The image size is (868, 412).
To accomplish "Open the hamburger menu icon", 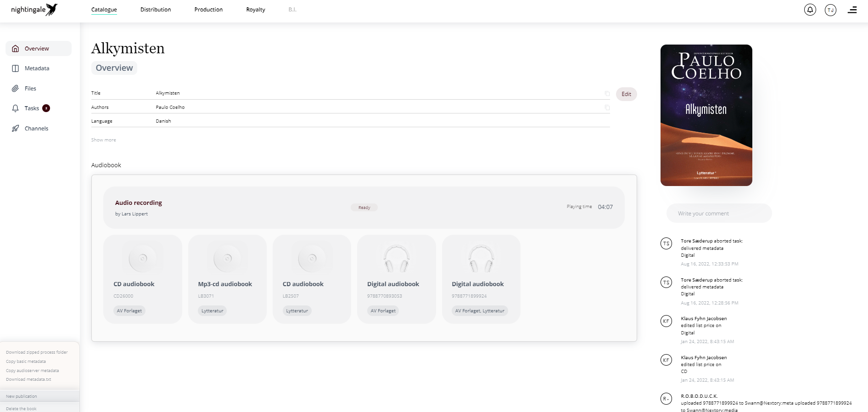I will coord(852,10).
